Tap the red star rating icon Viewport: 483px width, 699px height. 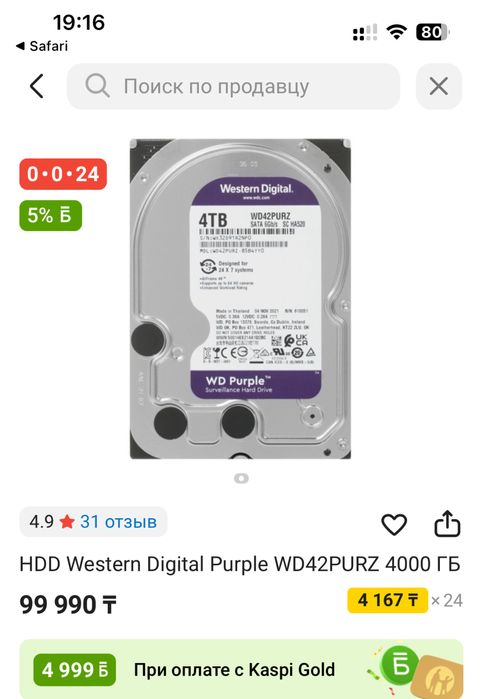(x=67, y=521)
